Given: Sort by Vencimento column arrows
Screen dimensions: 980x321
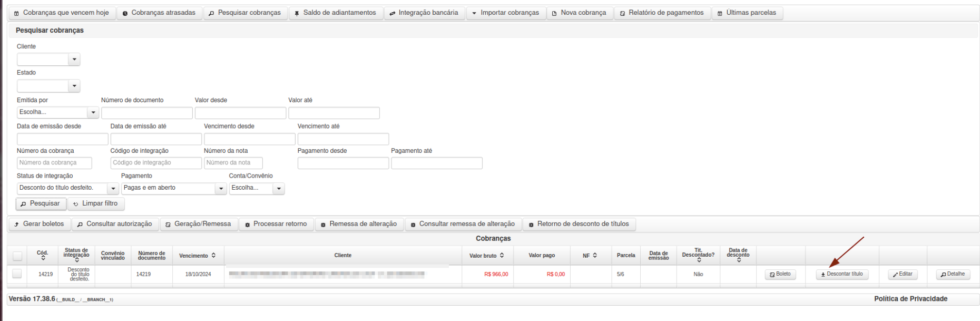Looking at the screenshot, I should click(213, 256).
